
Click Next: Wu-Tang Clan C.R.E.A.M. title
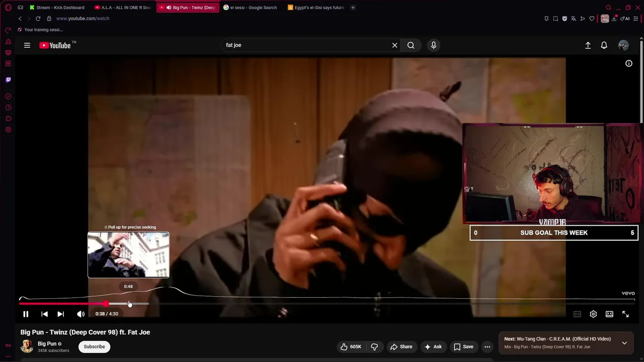pos(557,339)
